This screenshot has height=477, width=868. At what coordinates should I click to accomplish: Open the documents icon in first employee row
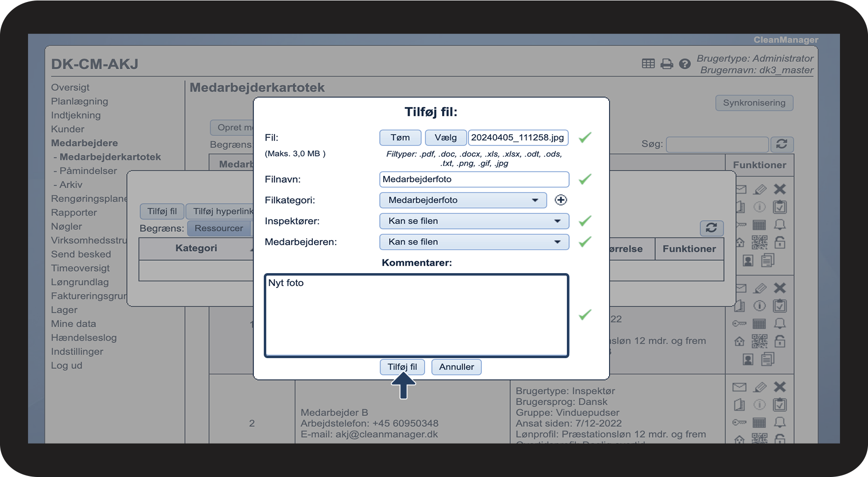click(x=768, y=260)
